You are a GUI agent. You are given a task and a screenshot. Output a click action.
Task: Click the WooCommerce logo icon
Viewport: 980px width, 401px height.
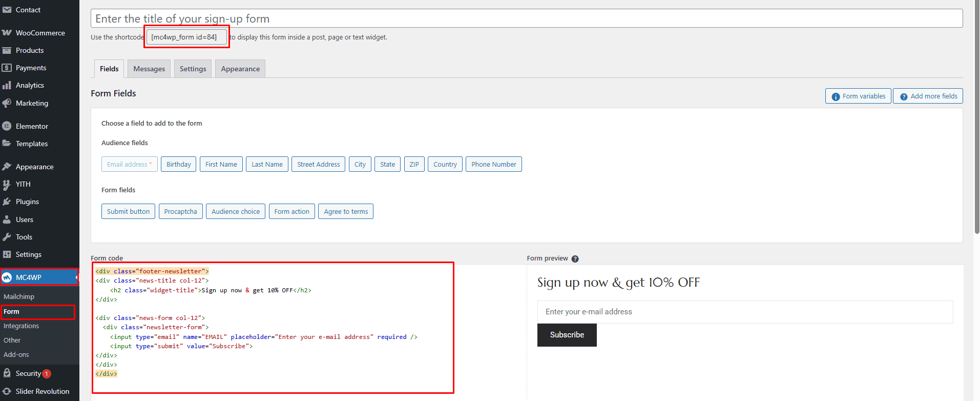[x=7, y=33]
